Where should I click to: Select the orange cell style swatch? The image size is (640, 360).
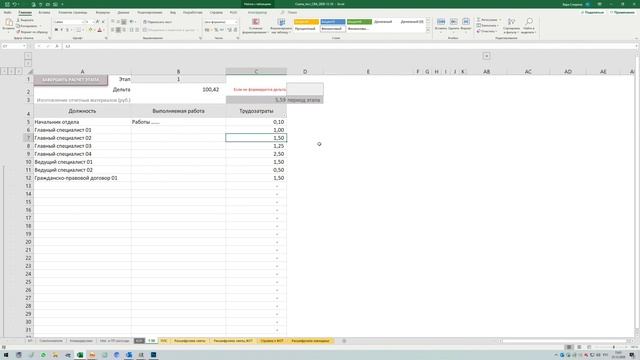[x=306, y=22]
